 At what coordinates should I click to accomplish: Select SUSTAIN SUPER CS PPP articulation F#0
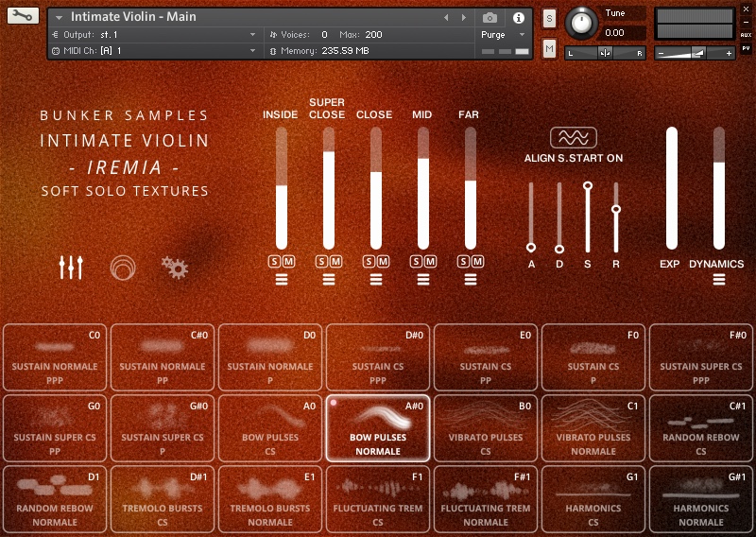pyautogui.click(x=700, y=357)
